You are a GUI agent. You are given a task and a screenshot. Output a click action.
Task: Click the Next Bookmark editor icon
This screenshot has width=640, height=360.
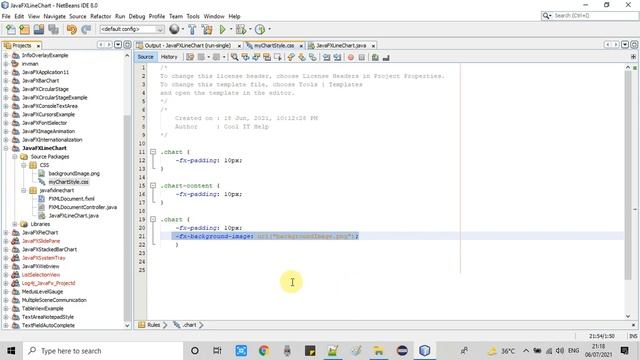[x=302, y=57]
